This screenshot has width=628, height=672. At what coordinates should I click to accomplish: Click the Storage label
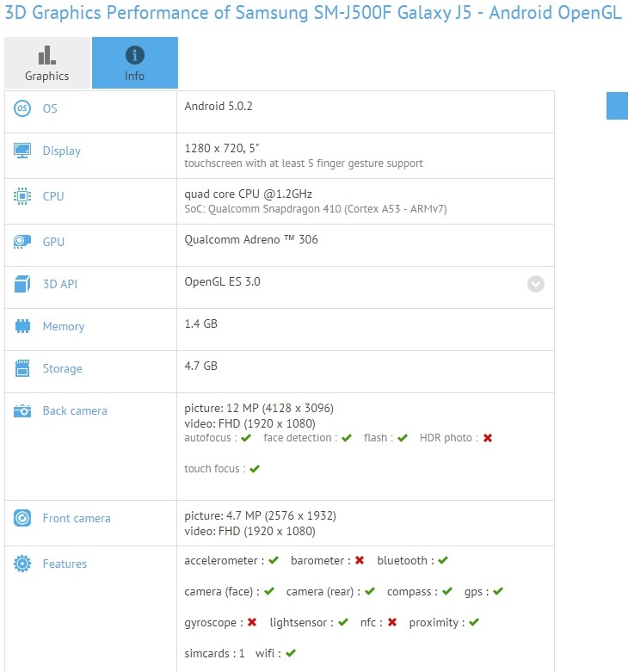(x=62, y=368)
